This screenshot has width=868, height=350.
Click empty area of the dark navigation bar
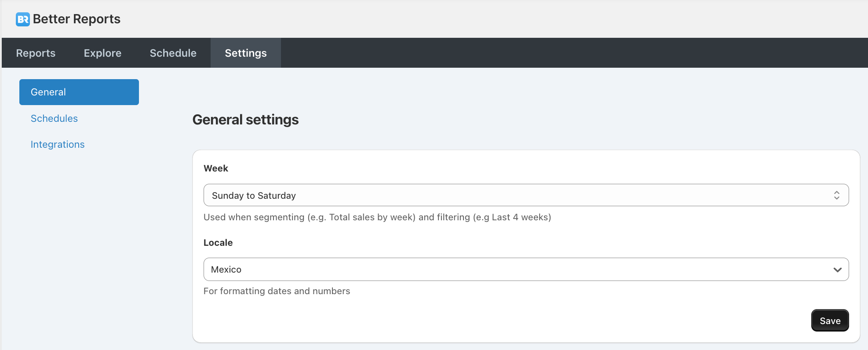(x=572, y=53)
